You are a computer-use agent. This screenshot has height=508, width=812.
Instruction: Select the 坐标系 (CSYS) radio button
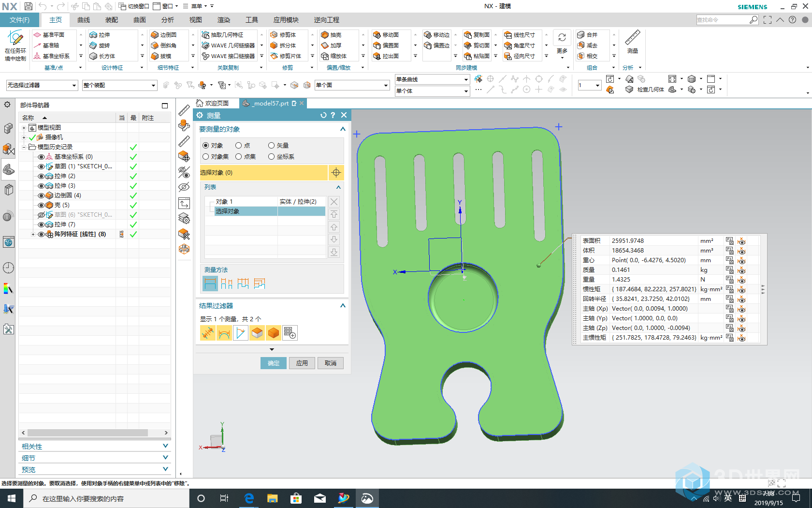pos(272,157)
